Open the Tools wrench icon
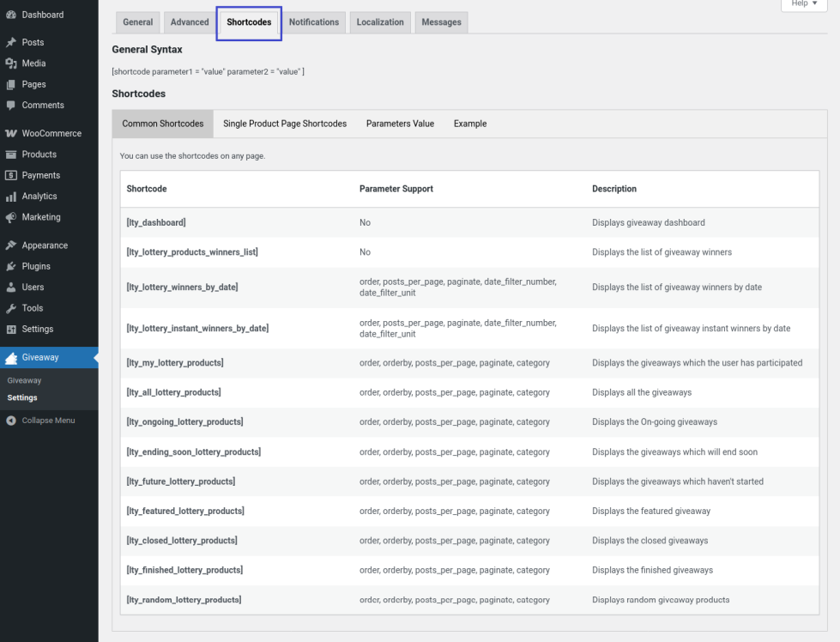 [x=11, y=308]
